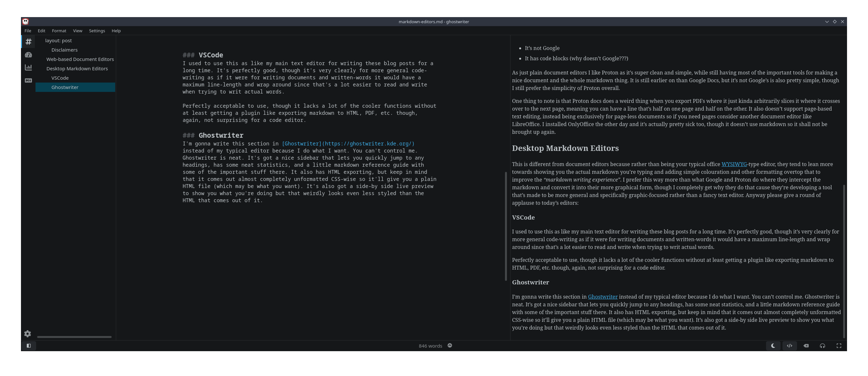Toggle sidebar visibility in status bar
The width and height of the screenshot is (868, 376).
(x=29, y=346)
